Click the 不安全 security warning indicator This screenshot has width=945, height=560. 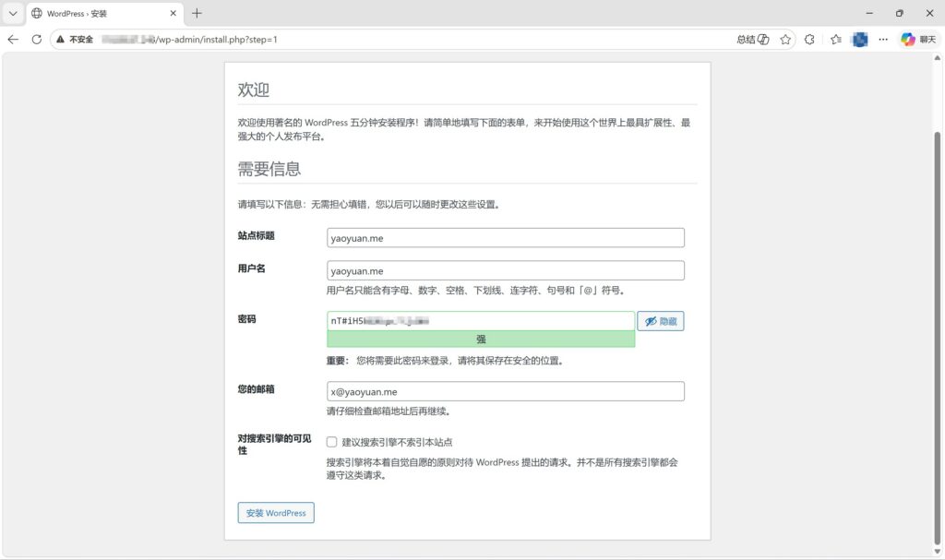(76, 40)
